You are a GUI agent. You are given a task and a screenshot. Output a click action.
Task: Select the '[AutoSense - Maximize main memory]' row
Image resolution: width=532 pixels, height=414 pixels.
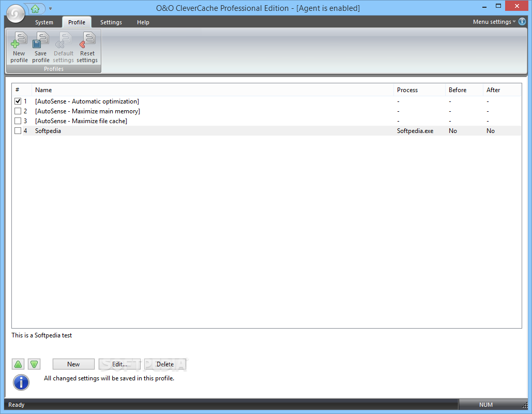(267, 111)
